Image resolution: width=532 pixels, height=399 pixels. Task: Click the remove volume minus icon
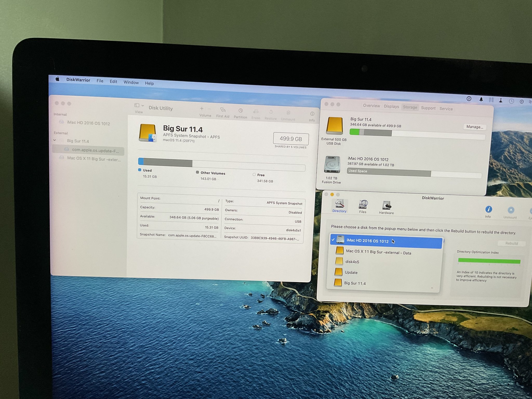pyautogui.click(x=209, y=109)
